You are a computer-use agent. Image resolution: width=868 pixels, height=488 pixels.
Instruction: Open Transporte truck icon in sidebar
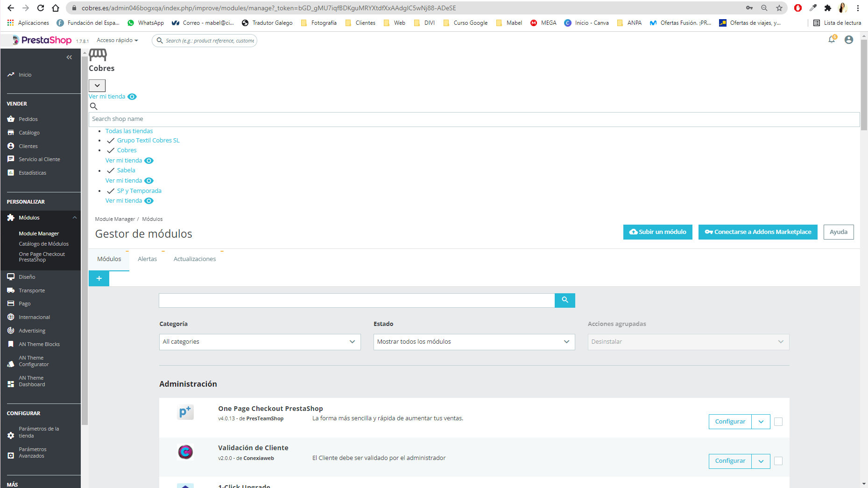point(11,290)
